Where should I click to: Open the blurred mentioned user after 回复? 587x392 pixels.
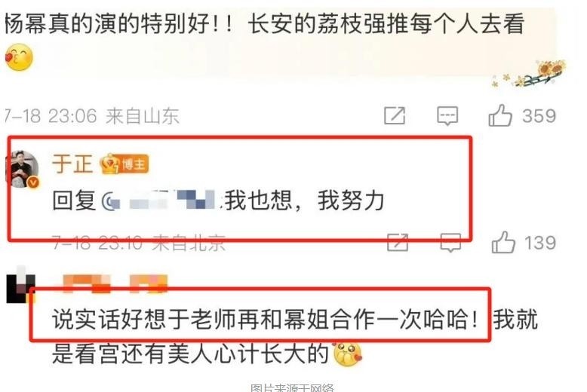pyautogui.click(x=160, y=200)
